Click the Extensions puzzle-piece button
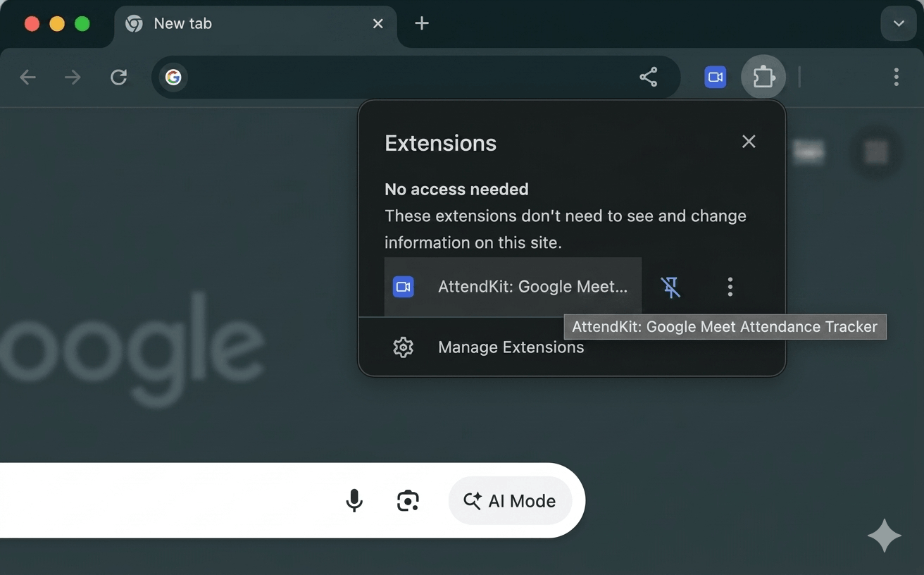The width and height of the screenshot is (924, 575). (x=763, y=76)
